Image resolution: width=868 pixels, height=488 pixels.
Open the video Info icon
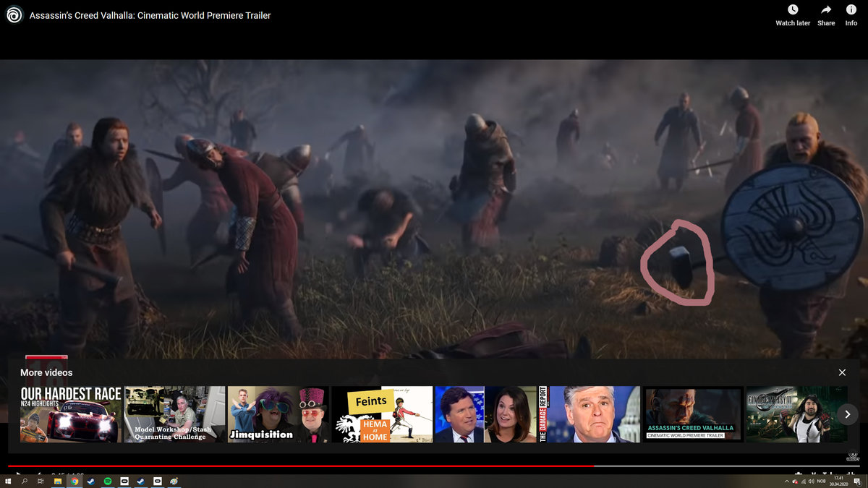[851, 9]
